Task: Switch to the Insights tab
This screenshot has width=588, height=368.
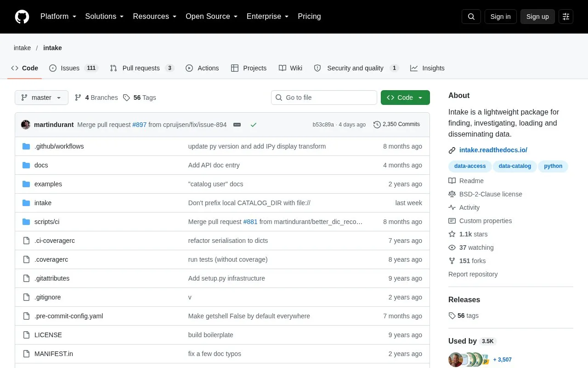Action: tap(427, 68)
